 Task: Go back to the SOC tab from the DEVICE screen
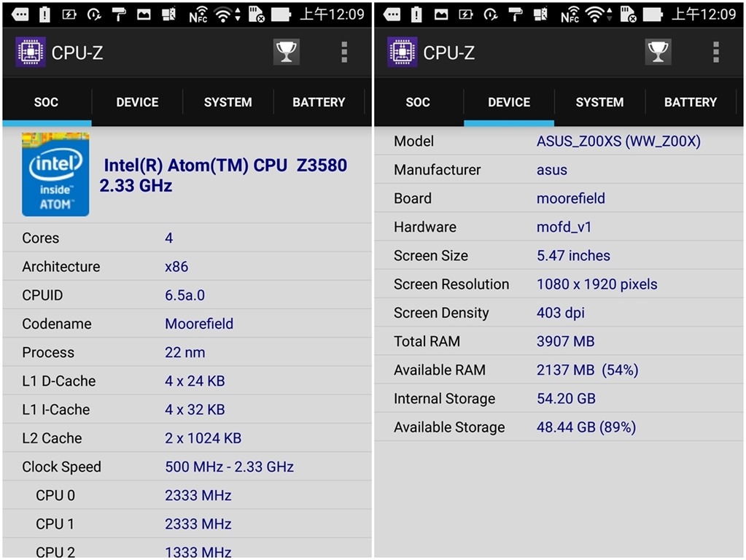418,102
